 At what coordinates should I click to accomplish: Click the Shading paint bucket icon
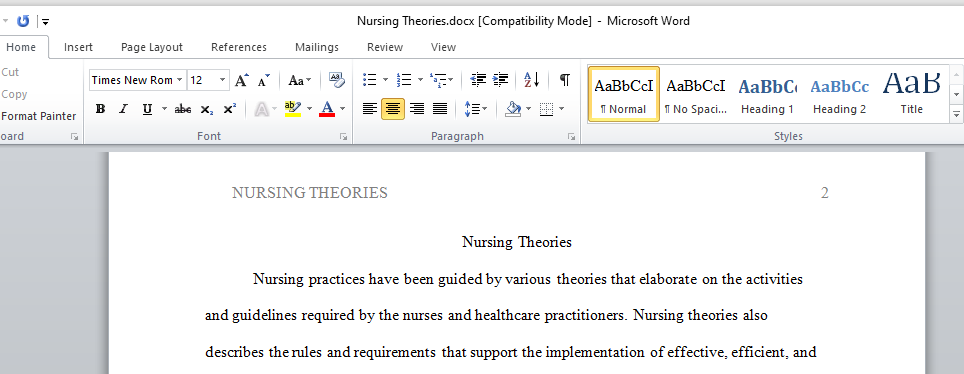[513, 109]
